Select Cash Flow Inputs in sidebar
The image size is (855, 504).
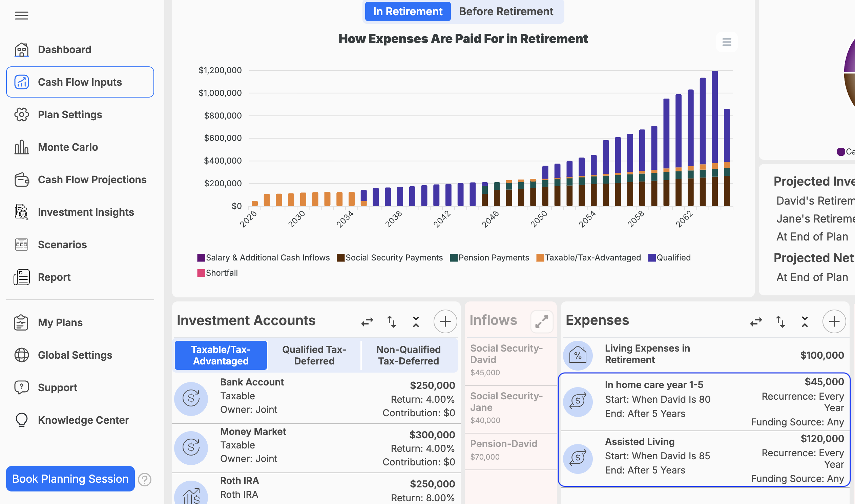pos(80,82)
